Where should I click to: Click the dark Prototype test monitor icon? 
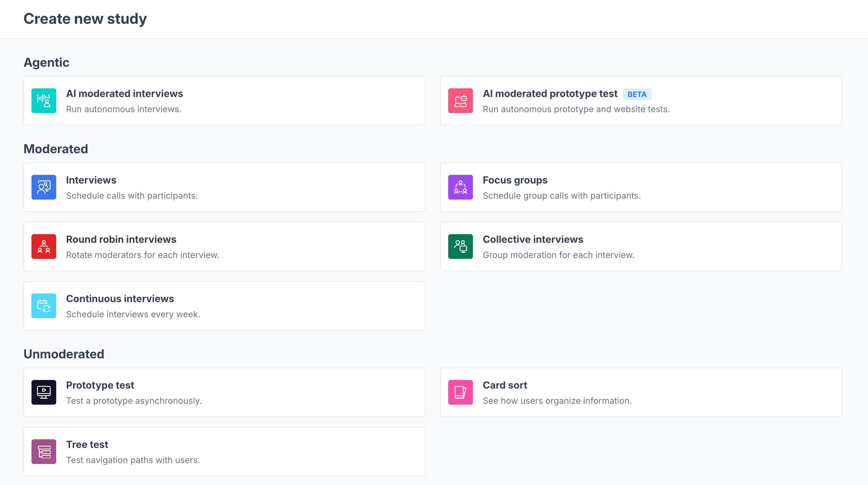[44, 392]
